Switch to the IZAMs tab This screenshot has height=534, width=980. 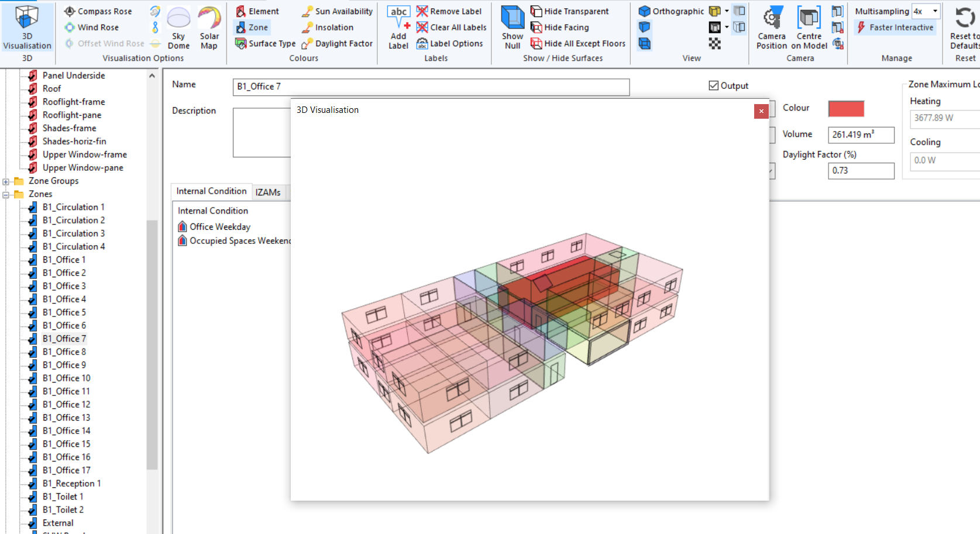pos(268,192)
